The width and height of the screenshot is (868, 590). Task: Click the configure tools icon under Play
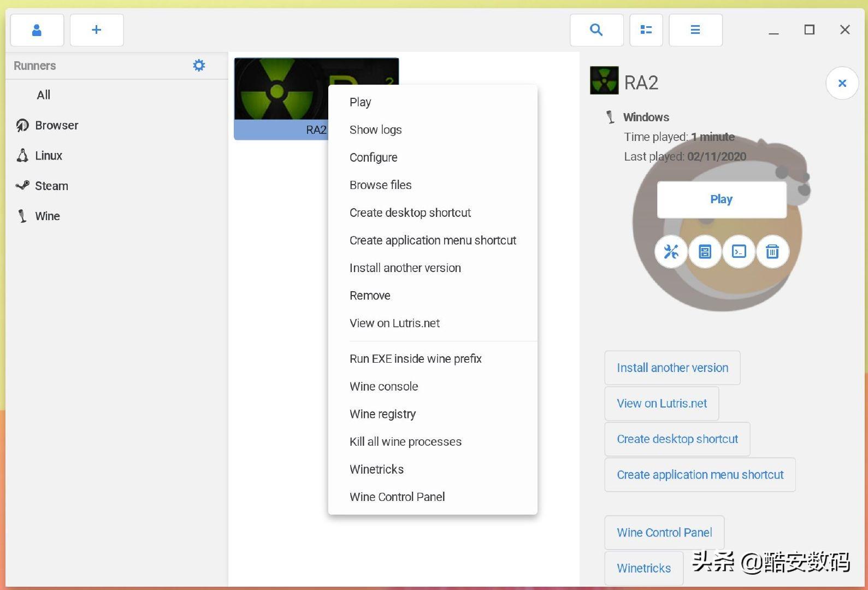[671, 252]
